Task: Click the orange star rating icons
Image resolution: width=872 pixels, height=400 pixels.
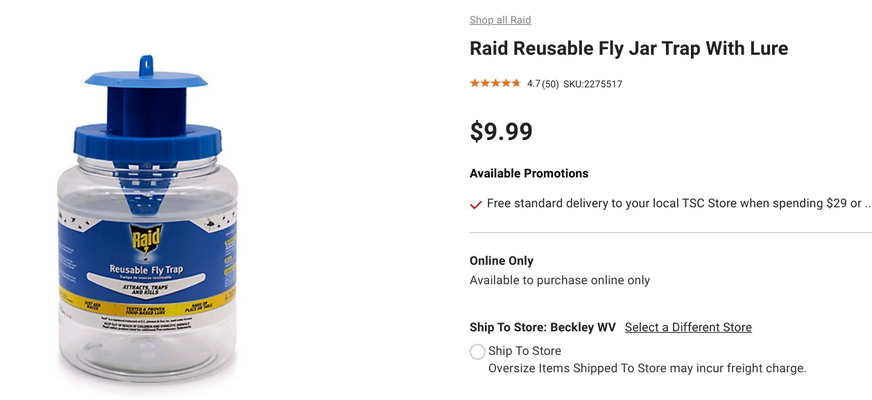Action: click(495, 83)
